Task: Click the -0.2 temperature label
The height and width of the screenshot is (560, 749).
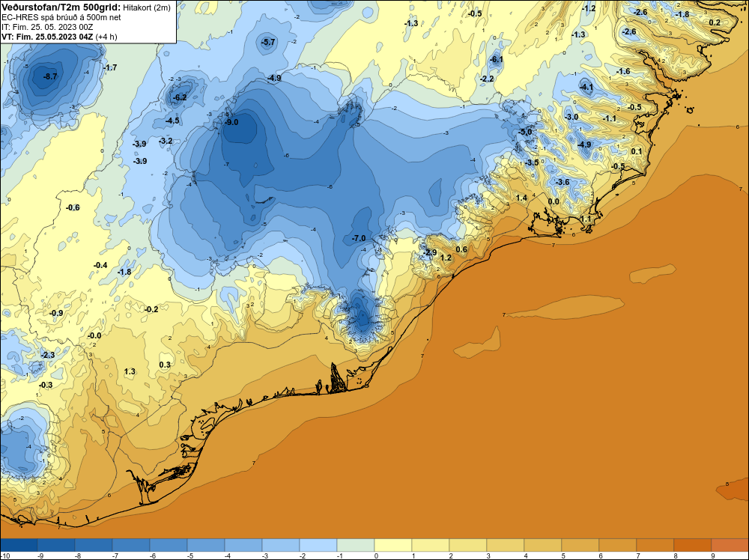Action: click(x=151, y=309)
